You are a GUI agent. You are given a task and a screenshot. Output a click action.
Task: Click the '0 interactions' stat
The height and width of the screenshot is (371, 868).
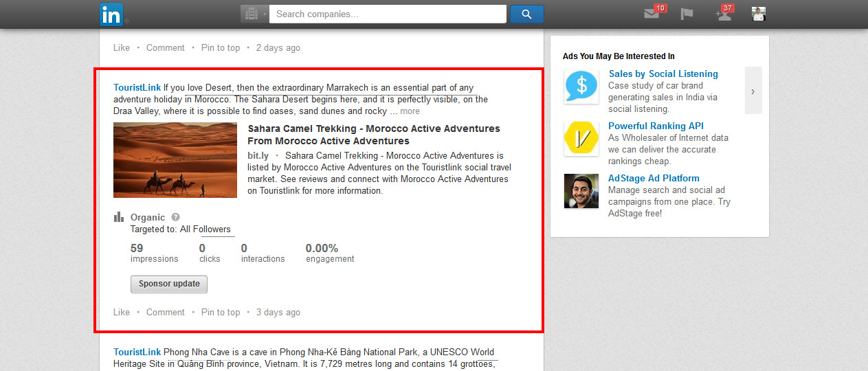click(x=263, y=253)
